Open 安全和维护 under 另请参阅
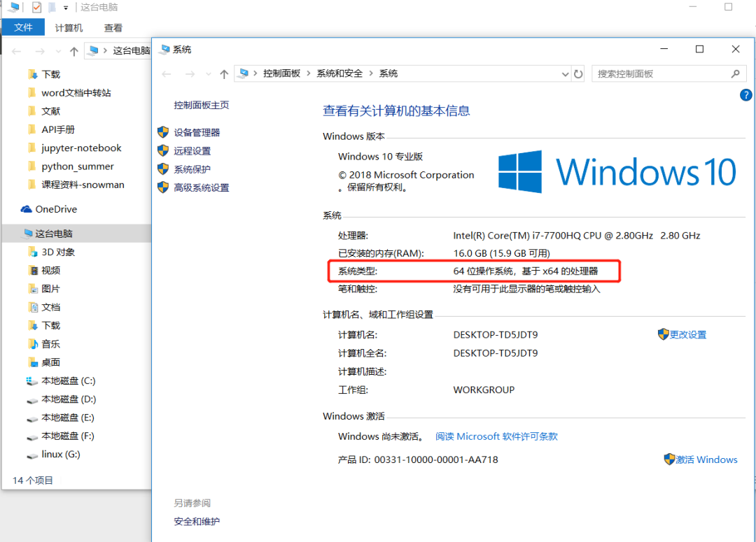The width and height of the screenshot is (756, 542). [x=197, y=521]
